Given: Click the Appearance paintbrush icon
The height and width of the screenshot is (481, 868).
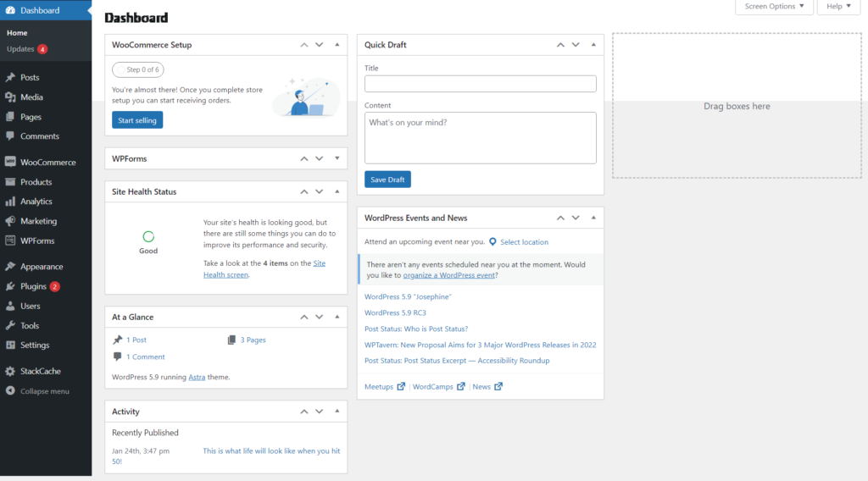Looking at the screenshot, I should tap(10, 267).
